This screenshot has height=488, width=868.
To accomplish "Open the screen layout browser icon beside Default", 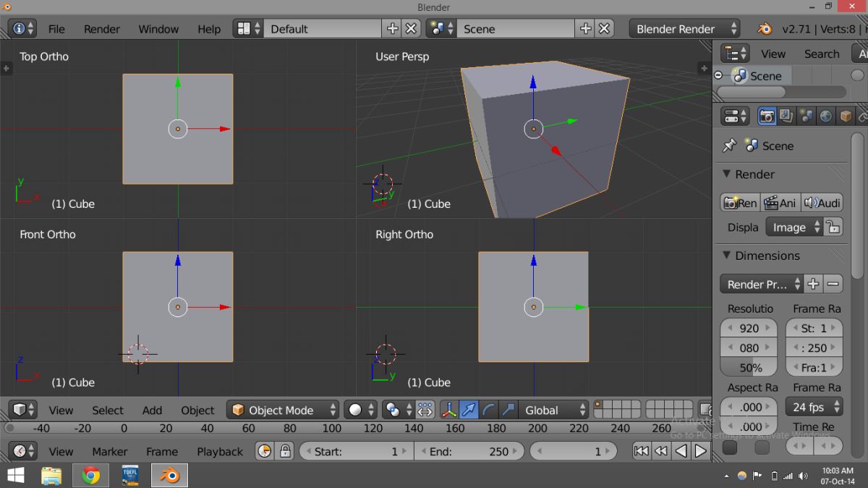I will click(x=247, y=29).
